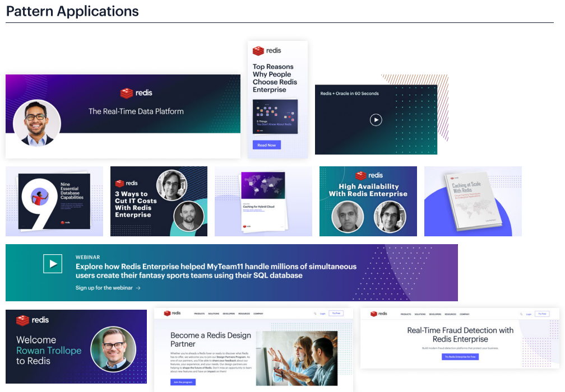This screenshot has width=565, height=392.
Task: Click the profile photo on Real-Time Data Platform banner
Action: [x=37, y=123]
